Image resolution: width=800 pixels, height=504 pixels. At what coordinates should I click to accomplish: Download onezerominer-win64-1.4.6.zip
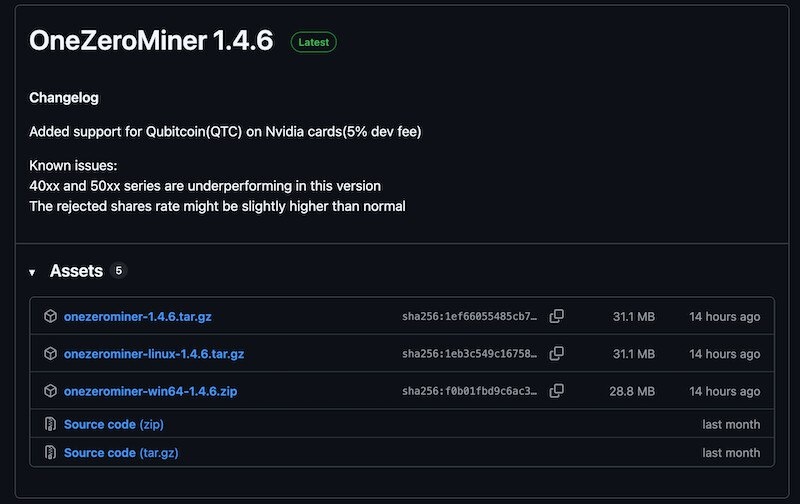click(150, 391)
